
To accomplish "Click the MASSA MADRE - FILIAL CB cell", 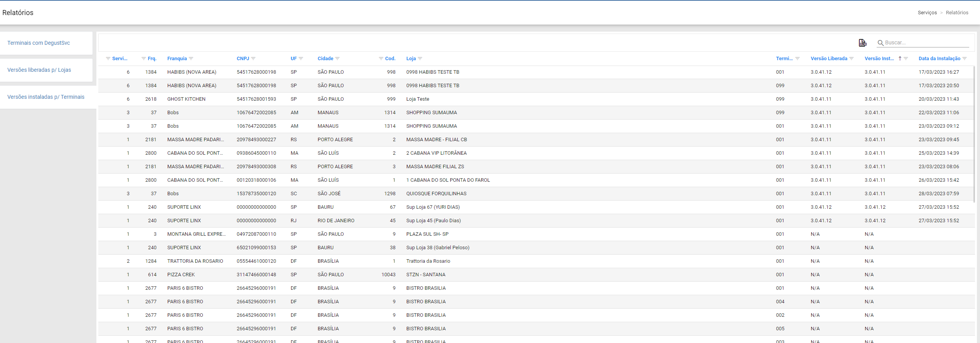I will (436, 140).
